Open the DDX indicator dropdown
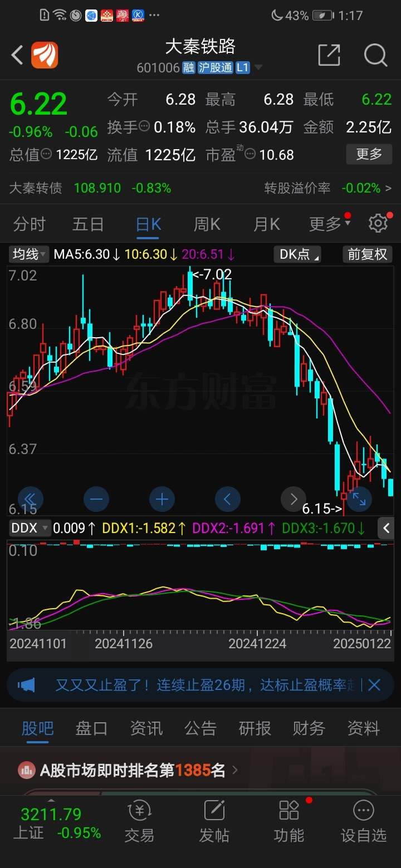This screenshot has width=401, height=868. click(30, 528)
